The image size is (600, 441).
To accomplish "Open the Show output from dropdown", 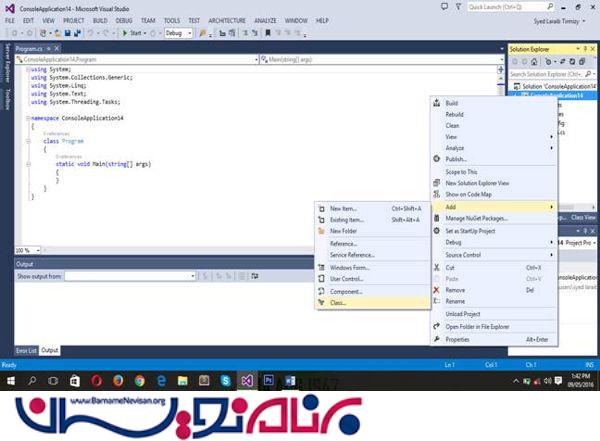I will (130, 276).
